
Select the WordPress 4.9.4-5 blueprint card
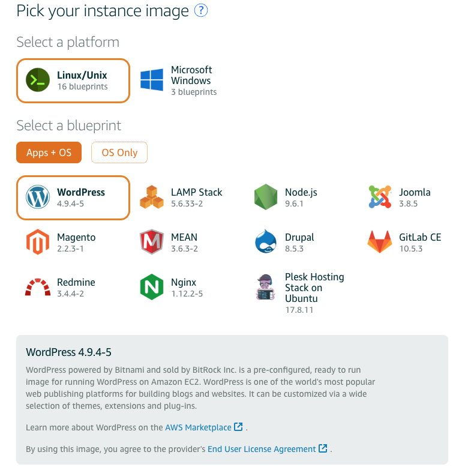click(x=73, y=197)
